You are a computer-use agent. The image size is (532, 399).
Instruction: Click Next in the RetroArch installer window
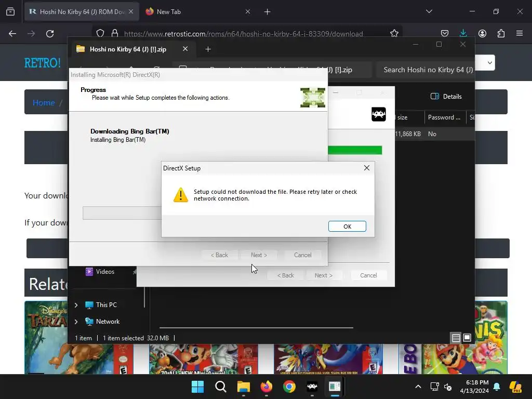point(323,275)
